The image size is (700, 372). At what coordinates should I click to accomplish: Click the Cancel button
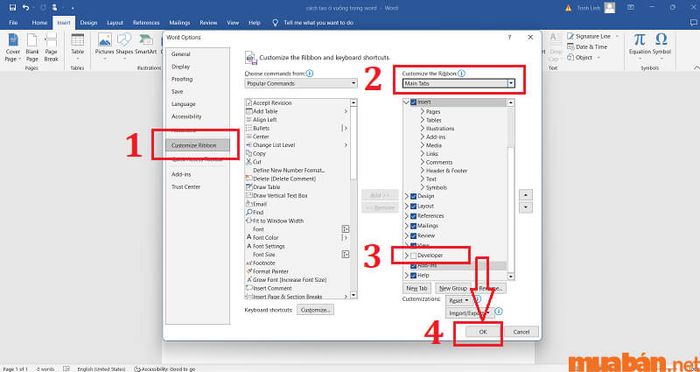point(521,332)
